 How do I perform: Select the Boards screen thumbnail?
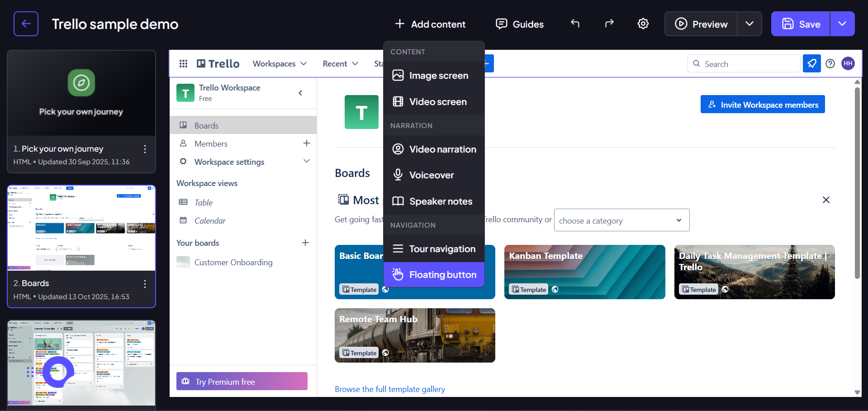81,228
